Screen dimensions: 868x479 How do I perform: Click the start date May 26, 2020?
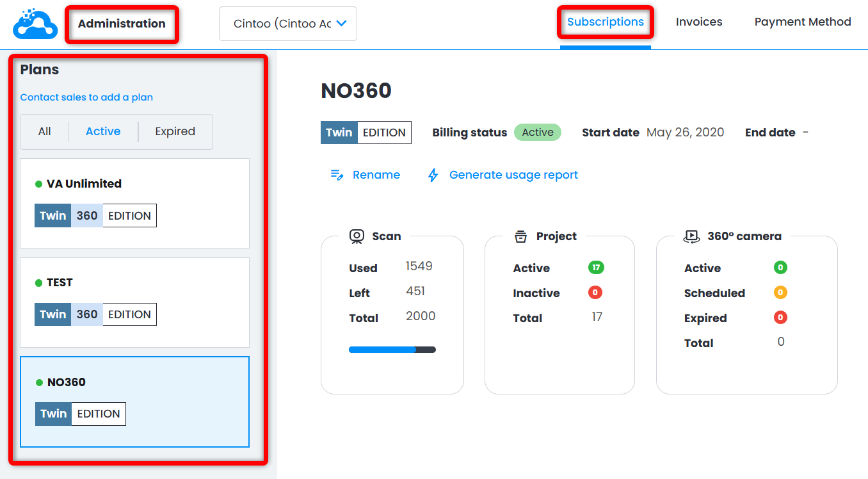(686, 133)
